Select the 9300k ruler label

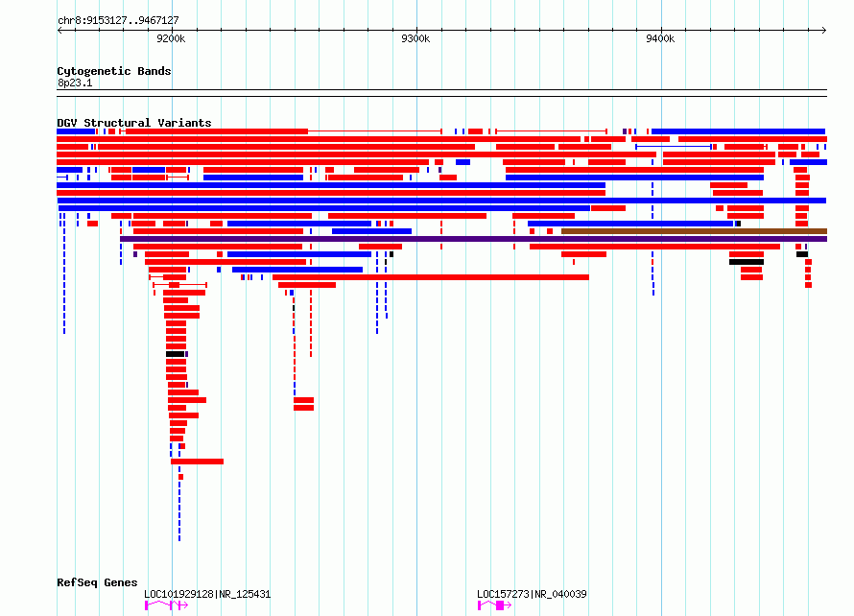(x=415, y=38)
